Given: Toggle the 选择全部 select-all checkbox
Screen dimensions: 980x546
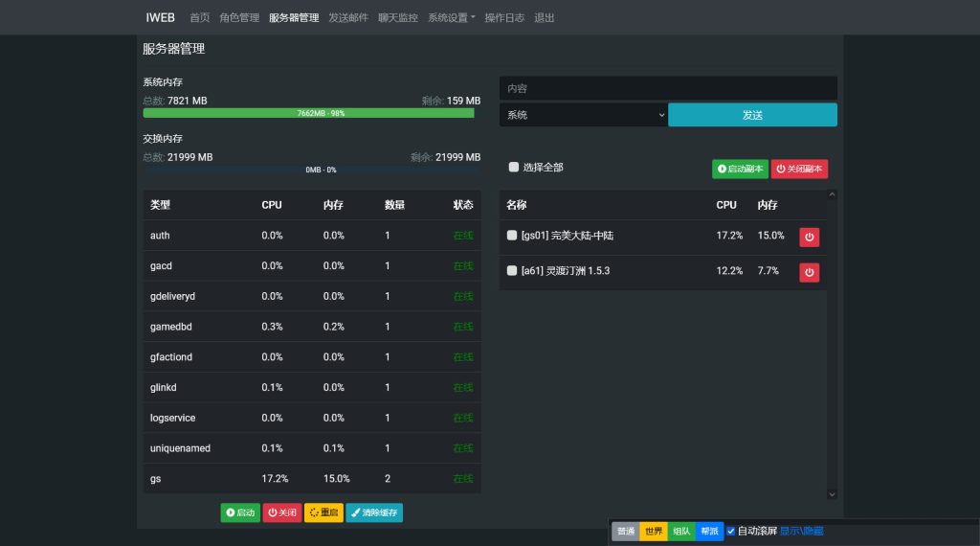Looking at the screenshot, I should (514, 167).
